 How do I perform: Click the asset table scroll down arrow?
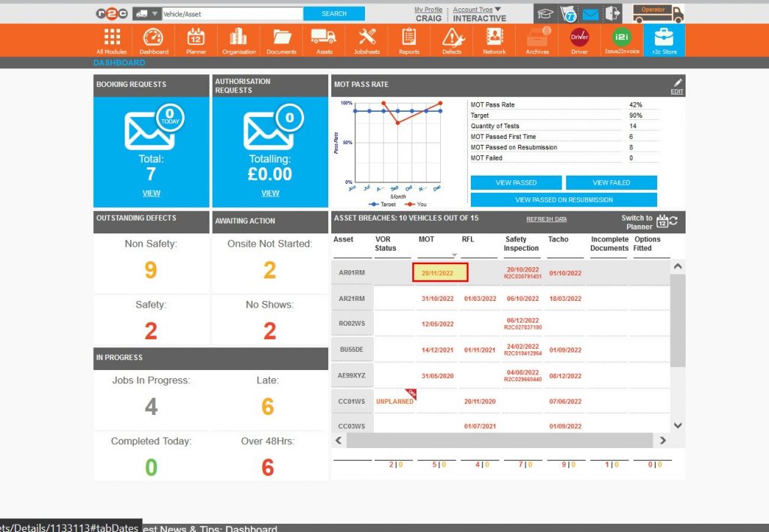[678, 425]
